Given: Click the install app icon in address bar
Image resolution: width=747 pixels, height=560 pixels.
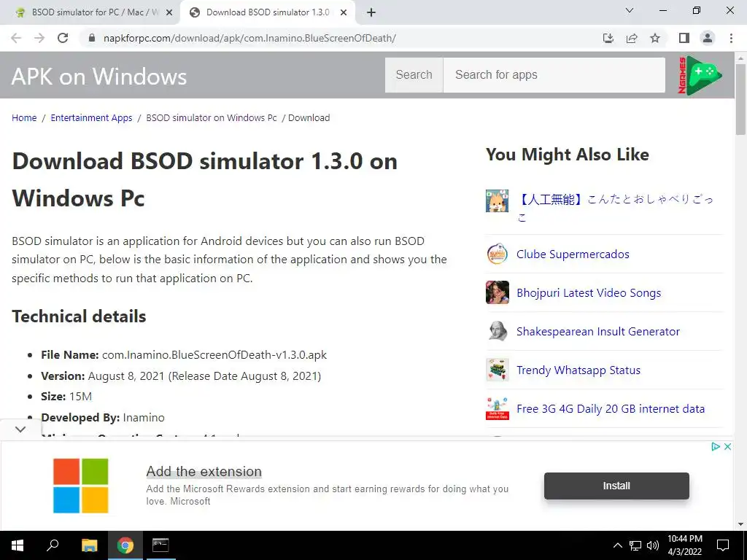Looking at the screenshot, I should coord(608,38).
